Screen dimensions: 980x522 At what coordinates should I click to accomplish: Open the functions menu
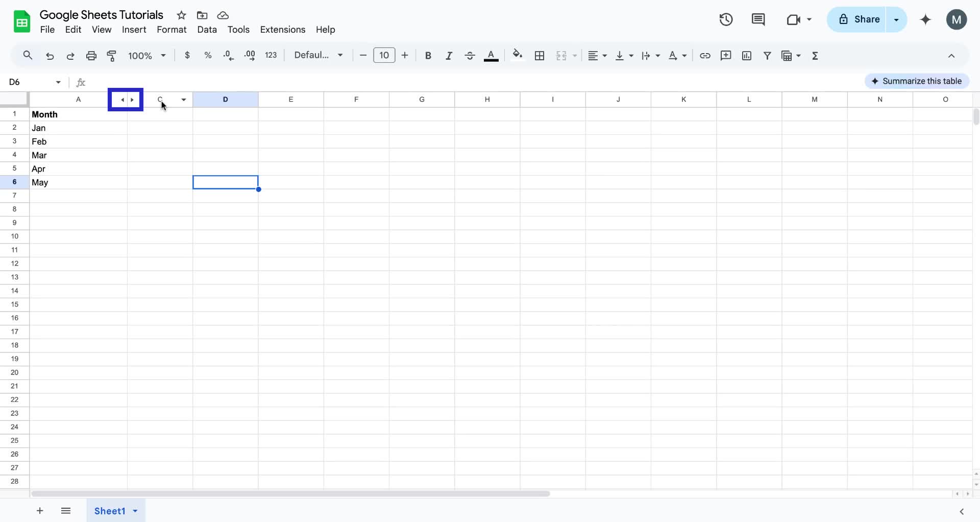point(815,56)
